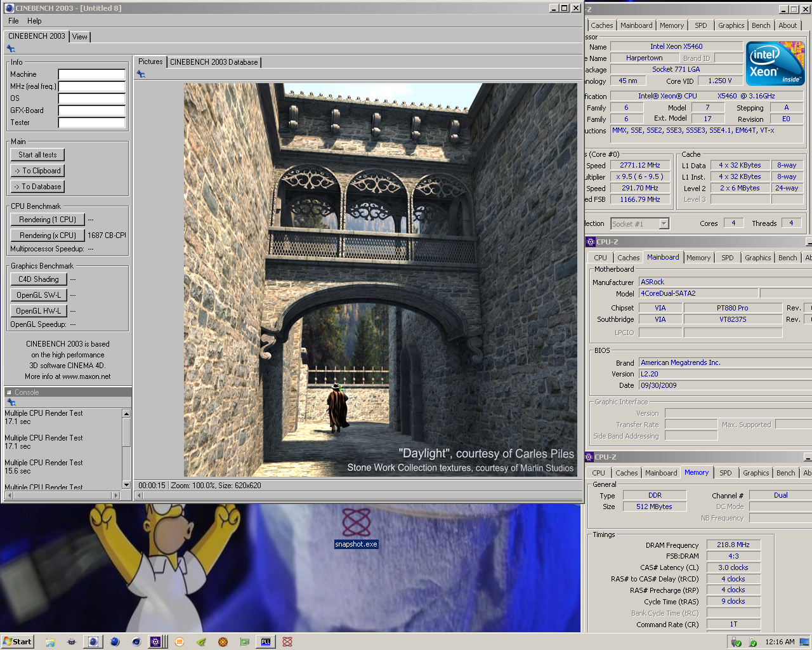Open the folder icon in the taskbar
The height and width of the screenshot is (650, 812).
[x=50, y=642]
